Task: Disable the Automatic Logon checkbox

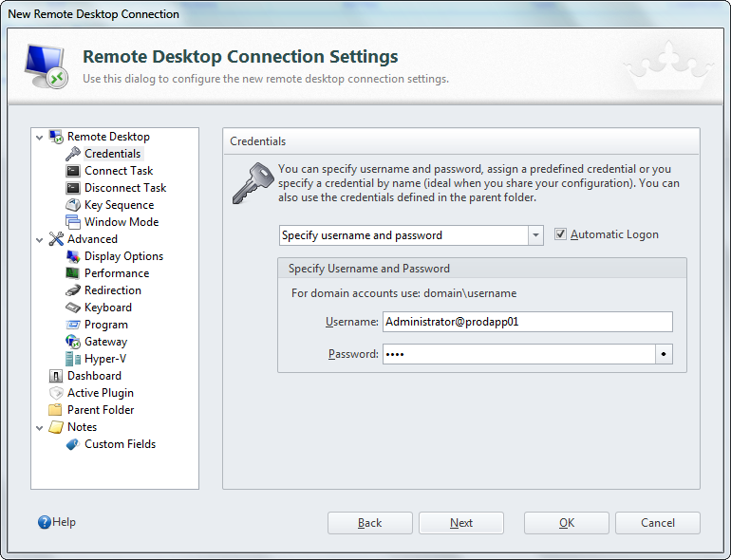Action: point(560,234)
